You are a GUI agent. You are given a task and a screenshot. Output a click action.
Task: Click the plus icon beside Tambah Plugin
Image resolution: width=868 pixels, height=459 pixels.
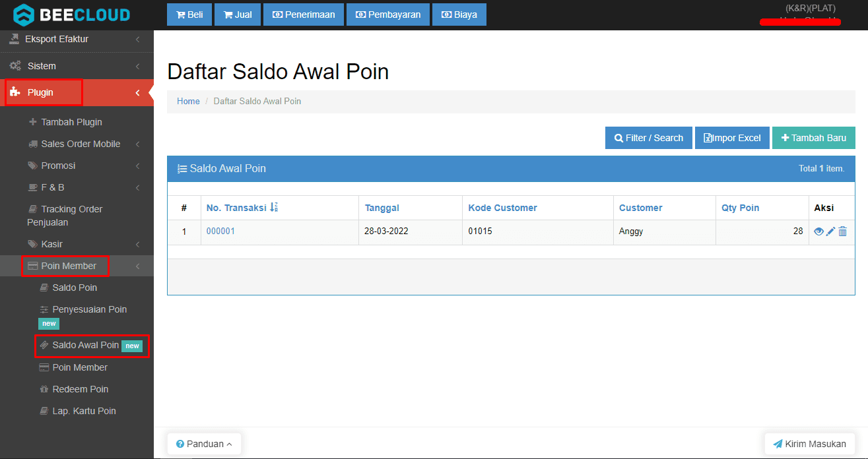(x=33, y=122)
